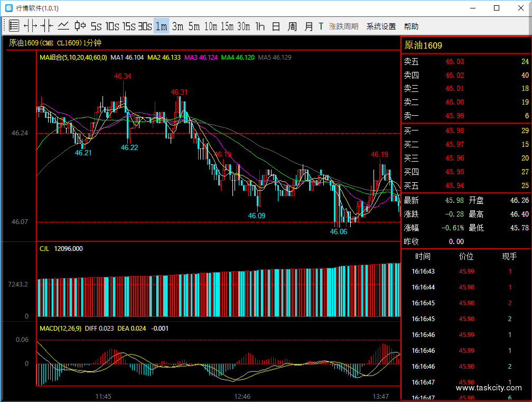Select the T tick chart icon
532x402 pixels.
click(x=321, y=26)
